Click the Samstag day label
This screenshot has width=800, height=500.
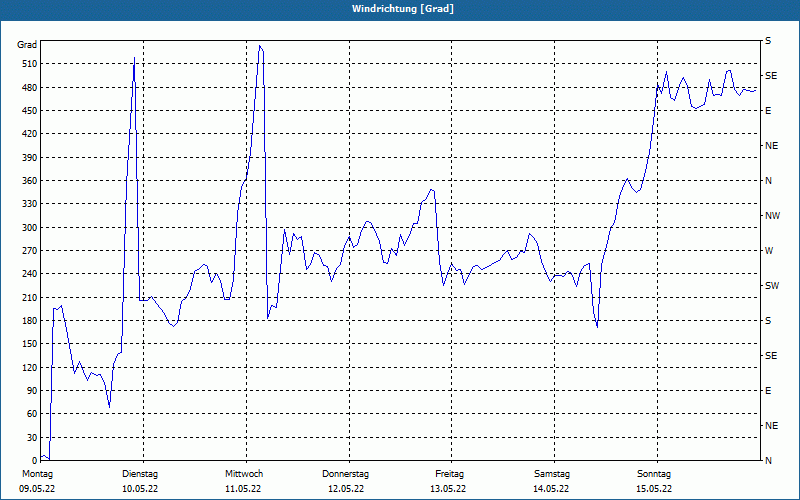[x=552, y=474]
